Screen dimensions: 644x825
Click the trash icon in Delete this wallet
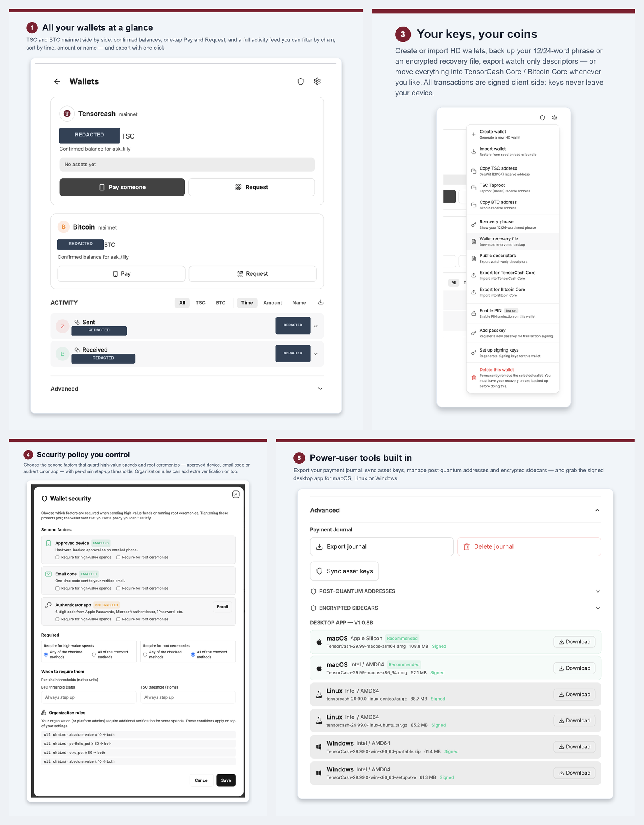[474, 378]
